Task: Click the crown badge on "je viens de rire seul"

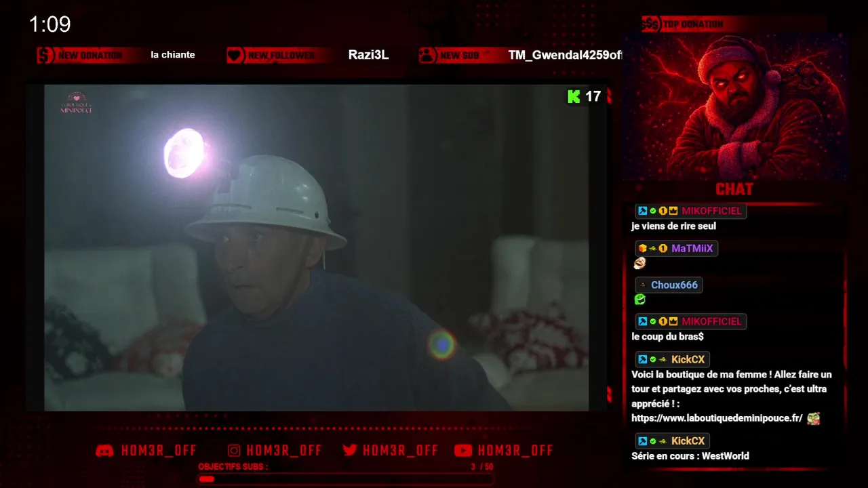Action: tap(673, 211)
